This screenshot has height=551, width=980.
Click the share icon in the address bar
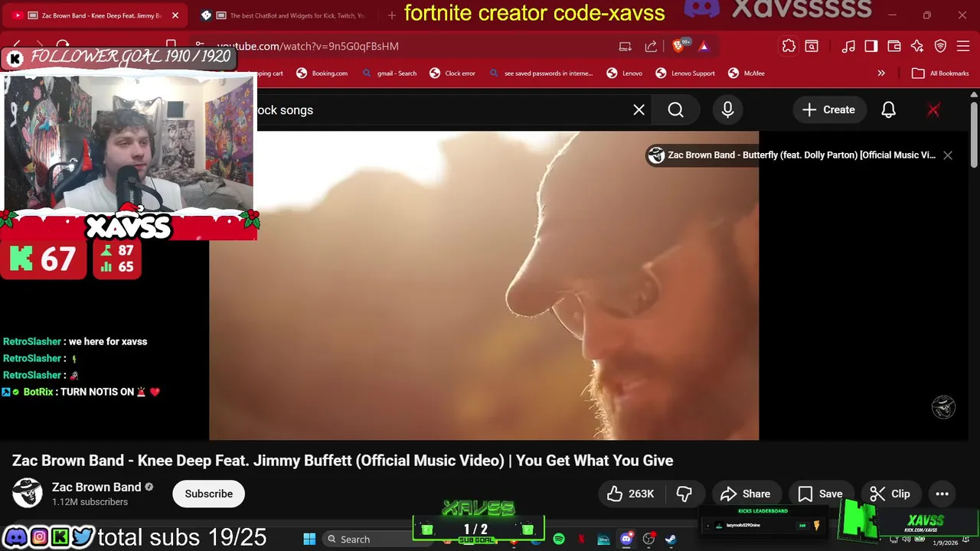(x=651, y=46)
